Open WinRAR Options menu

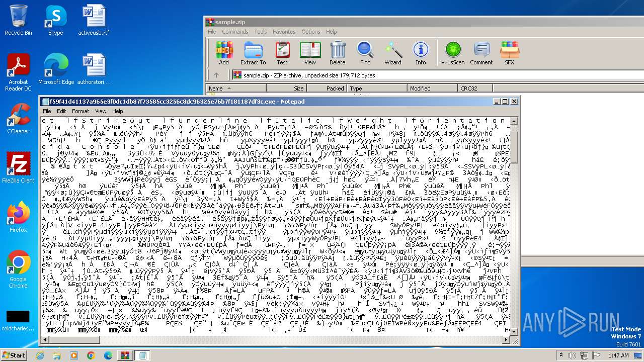311,32
